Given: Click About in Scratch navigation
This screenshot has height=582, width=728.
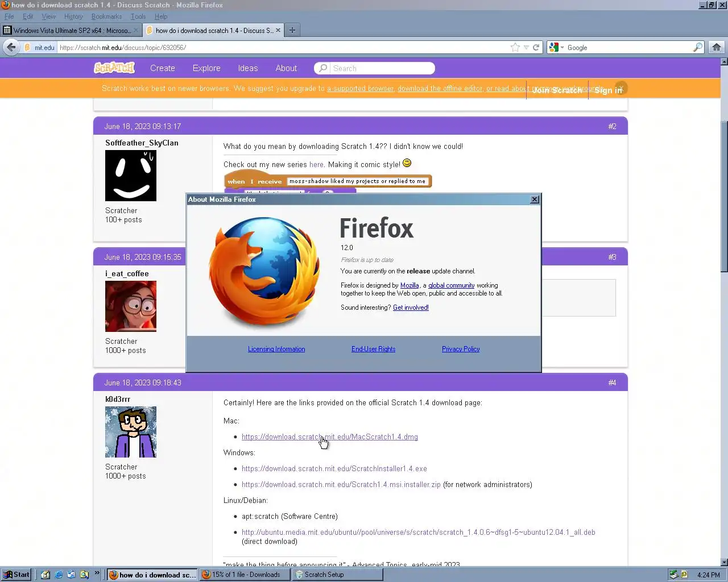Looking at the screenshot, I should coord(286,68).
